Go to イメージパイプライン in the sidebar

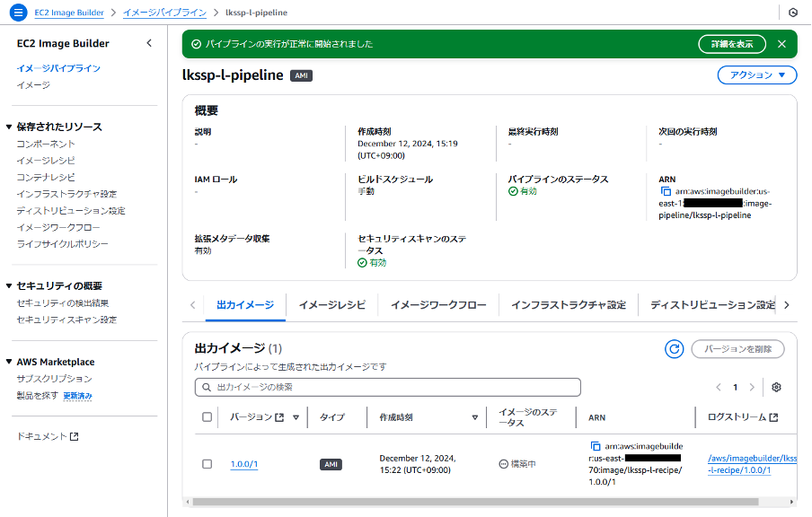[x=58, y=68]
